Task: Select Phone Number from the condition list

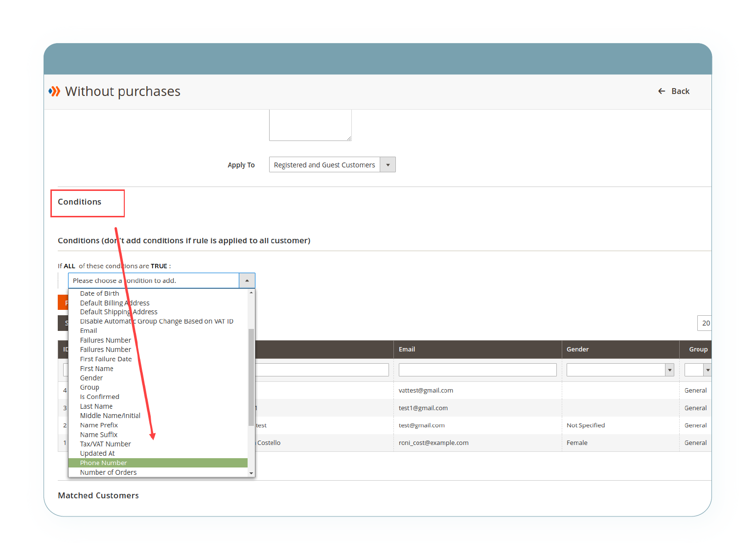Action: [103, 463]
